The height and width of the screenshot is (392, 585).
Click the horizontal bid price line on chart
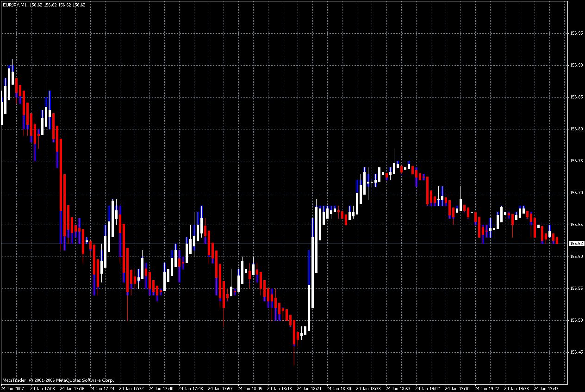click(x=283, y=243)
